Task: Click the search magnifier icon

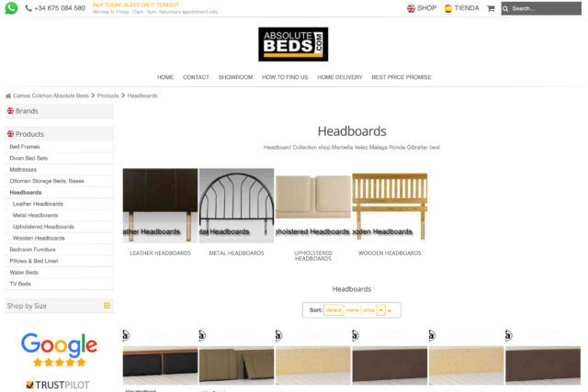Action: click(505, 8)
